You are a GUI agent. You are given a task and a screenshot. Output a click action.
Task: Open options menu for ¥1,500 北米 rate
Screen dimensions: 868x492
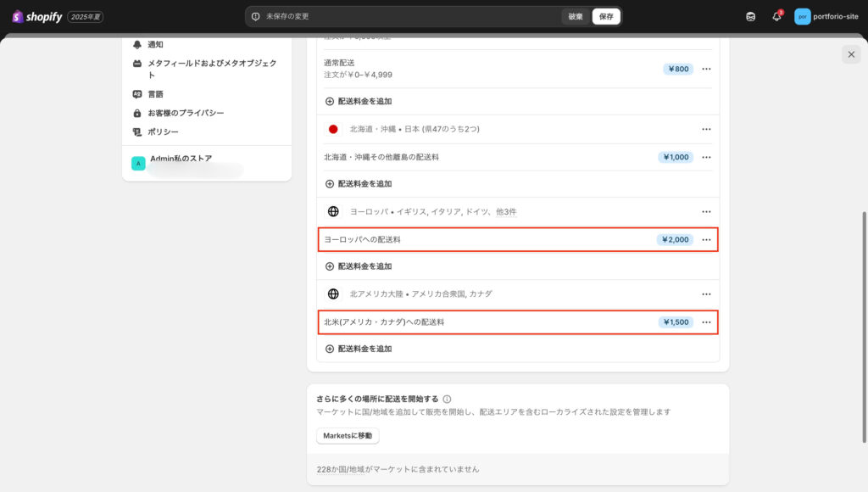[x=706, y=322]
